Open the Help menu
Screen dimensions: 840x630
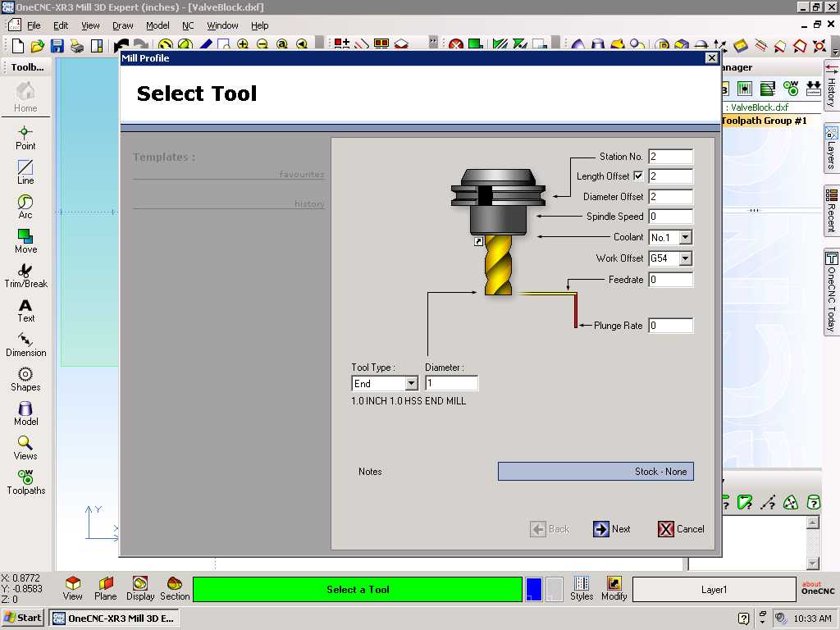point(260,25)
